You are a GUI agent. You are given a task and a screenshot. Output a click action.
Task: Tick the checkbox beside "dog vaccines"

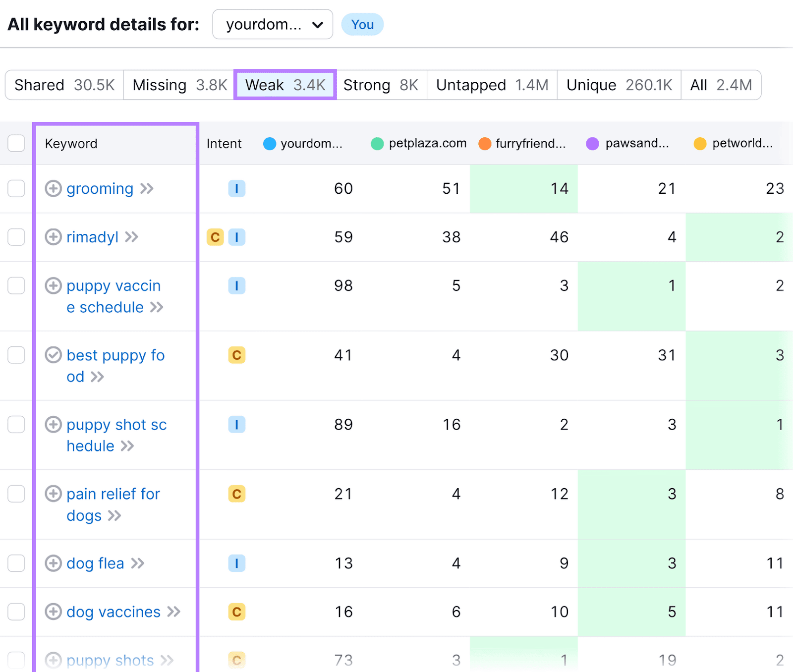tap(16, 612)
